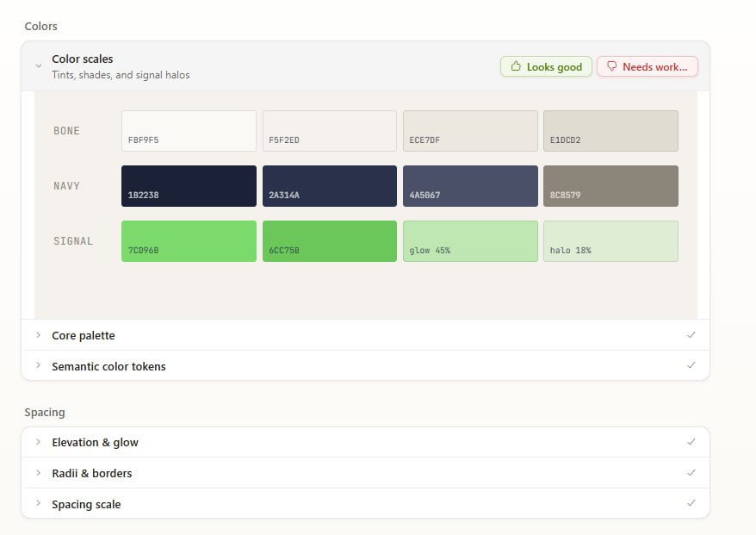The width and height of the screenshot is (756, 535).
Task: Pick the navy 1B2238 swatch
Action: pyautogui.click(x=189, y=186)
